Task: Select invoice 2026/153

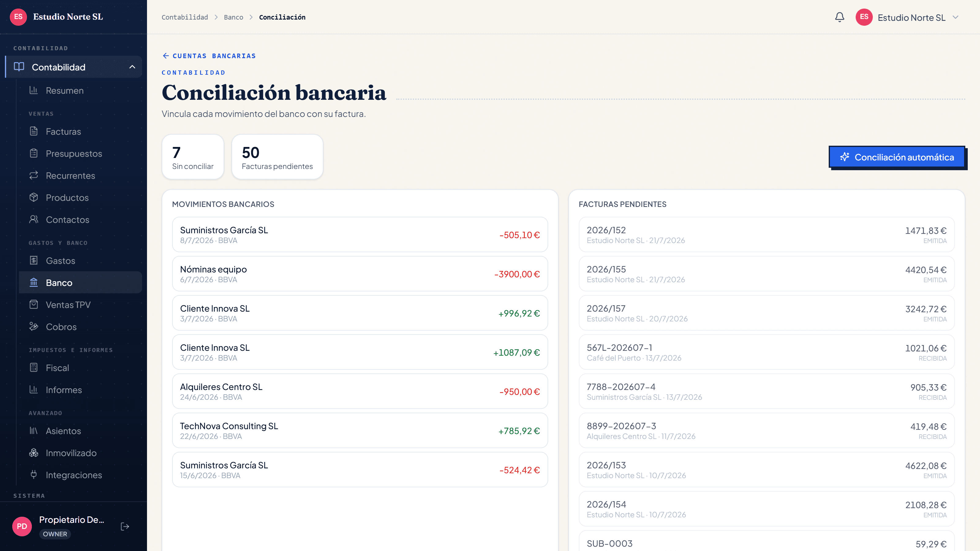Action: coord(767,470)
